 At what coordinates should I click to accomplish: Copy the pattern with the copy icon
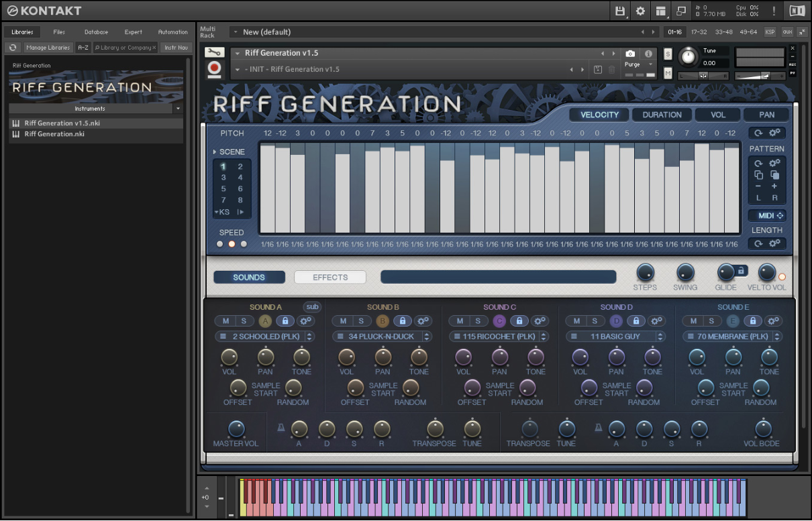[758, 174]
